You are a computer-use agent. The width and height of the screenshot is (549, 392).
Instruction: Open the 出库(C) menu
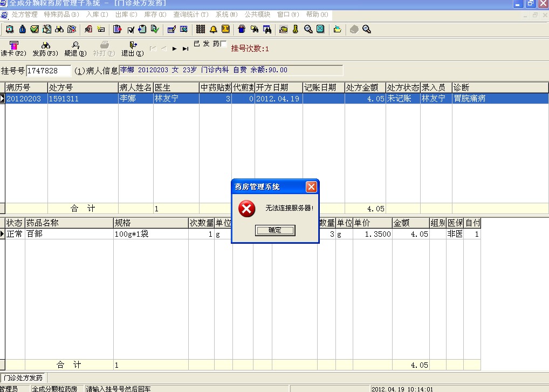126,15
